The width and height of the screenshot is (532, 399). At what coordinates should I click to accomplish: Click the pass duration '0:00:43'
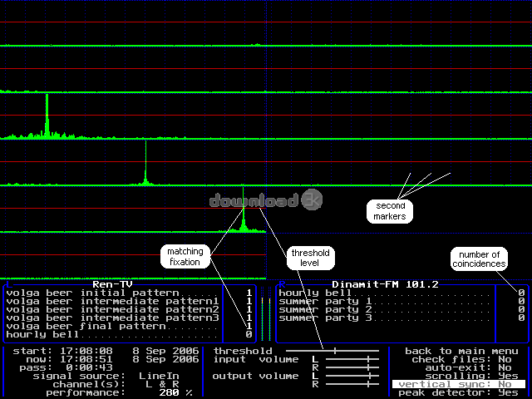[89, 367]
